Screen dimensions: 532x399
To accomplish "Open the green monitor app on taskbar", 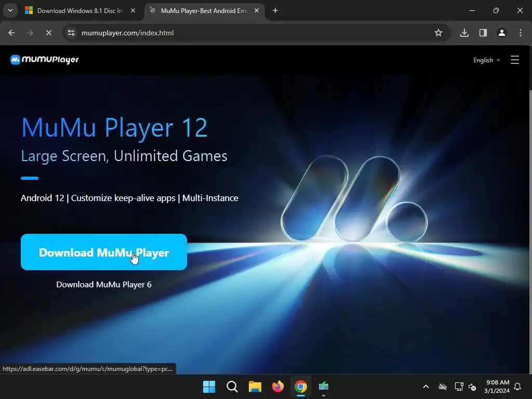I will coord(323,387).
